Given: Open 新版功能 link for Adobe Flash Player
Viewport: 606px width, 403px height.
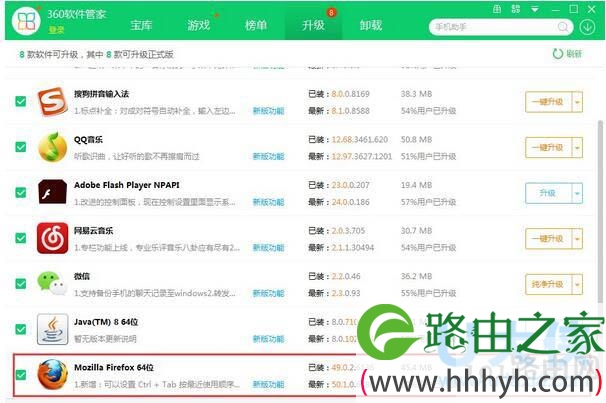Looking at the screenshot, I should (x=269, y=202).
